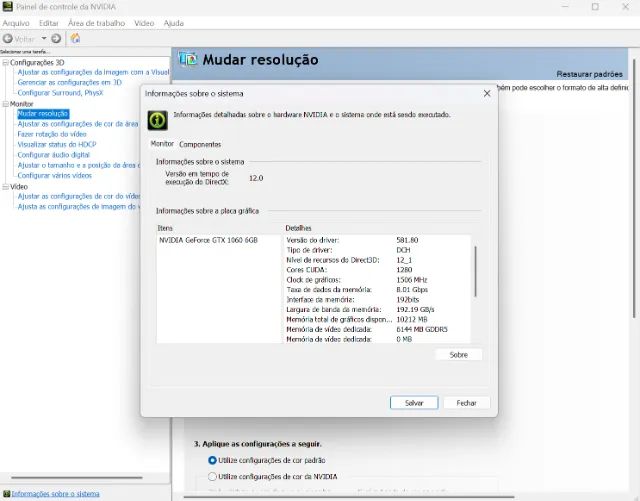Click the details list vertical scrollbar
The width and height of the screenshot is (640, 501).
[x=476, y=271]
